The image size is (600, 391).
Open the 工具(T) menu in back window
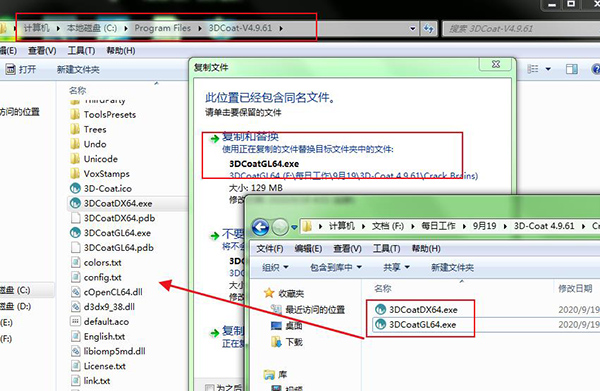(81, 51)
